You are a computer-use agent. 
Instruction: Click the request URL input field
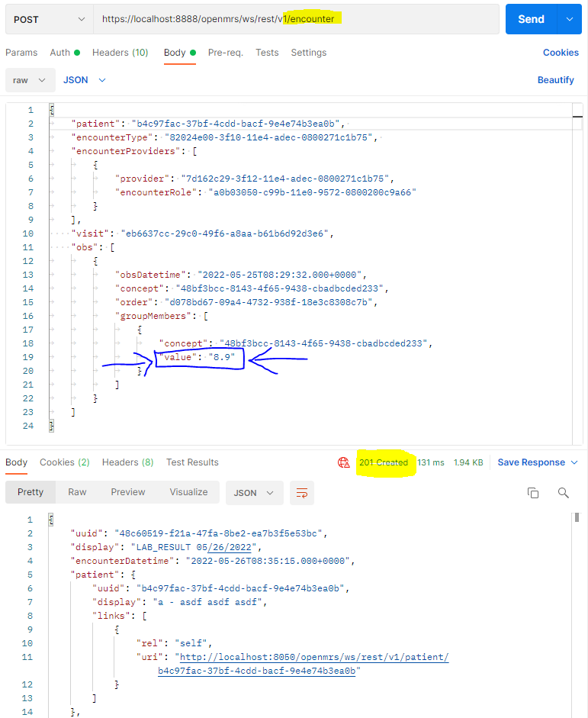tap(296, 19)
